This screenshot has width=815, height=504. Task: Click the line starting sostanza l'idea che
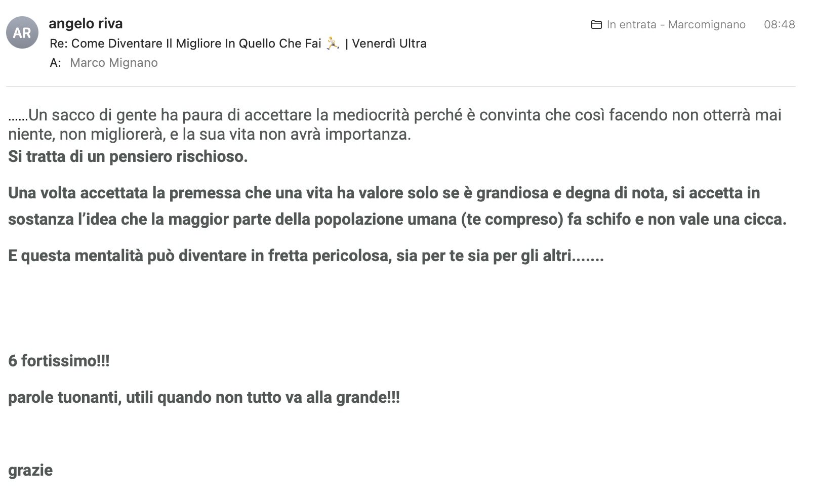(x=397, y=220)
